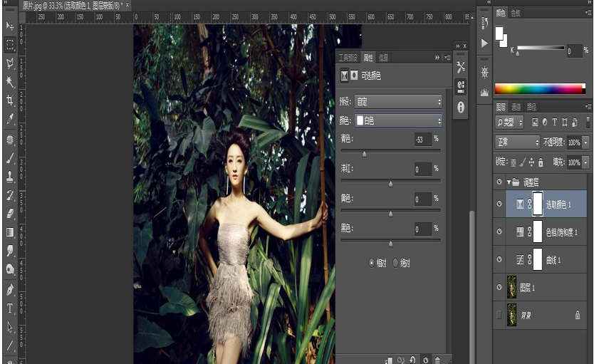Lock image pixels brush icon
Screen dimensions: 594x364
pos(522,162)
